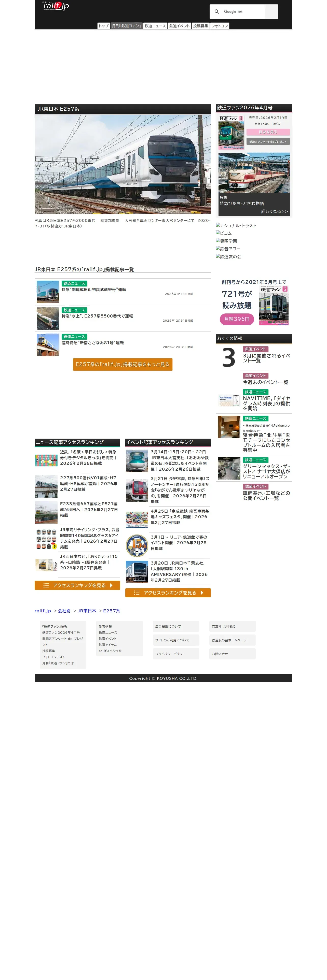Image resolution: width=327 pixels, height=980 pixels.
Task: Click the ビコム broken image link
Action: (x=224, y=233)
